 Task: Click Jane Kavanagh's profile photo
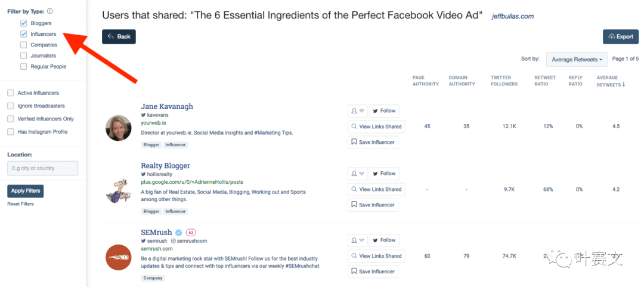[119, 128]
